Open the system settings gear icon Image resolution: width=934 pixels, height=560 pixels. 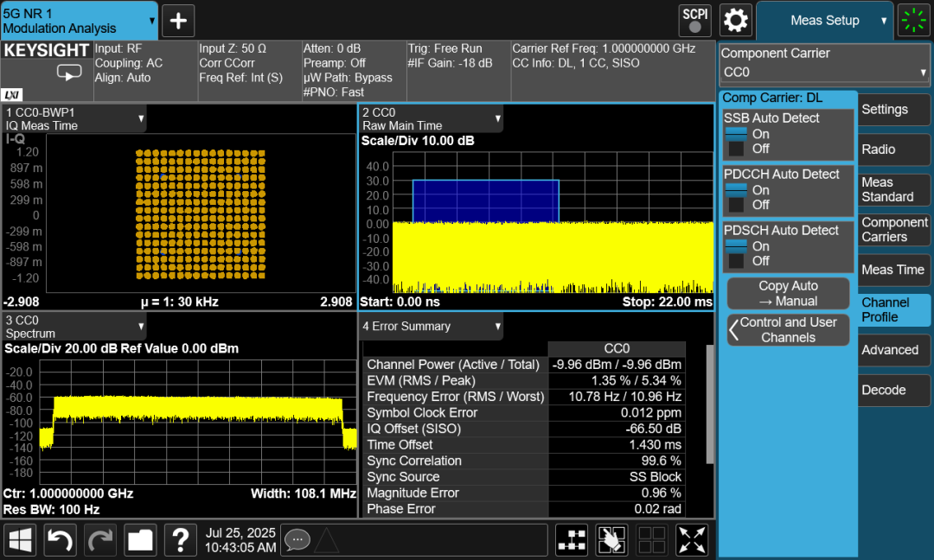tap(736, 20)
